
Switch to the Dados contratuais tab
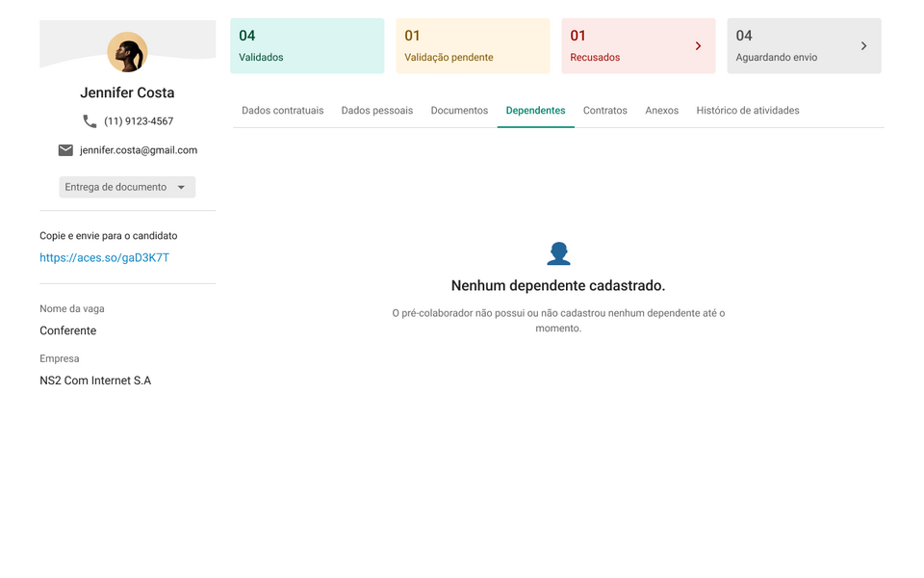[x=282, y=110]
